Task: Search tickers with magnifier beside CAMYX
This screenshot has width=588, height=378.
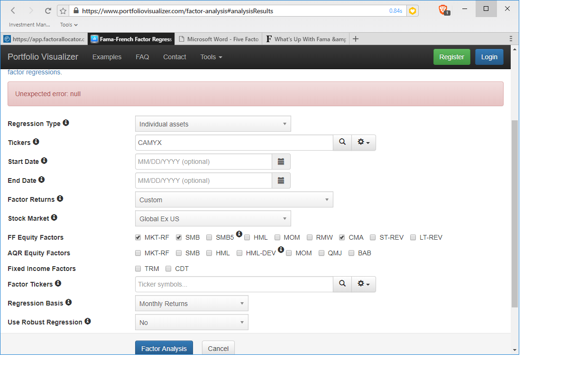Action: click(x=342, y=142)
